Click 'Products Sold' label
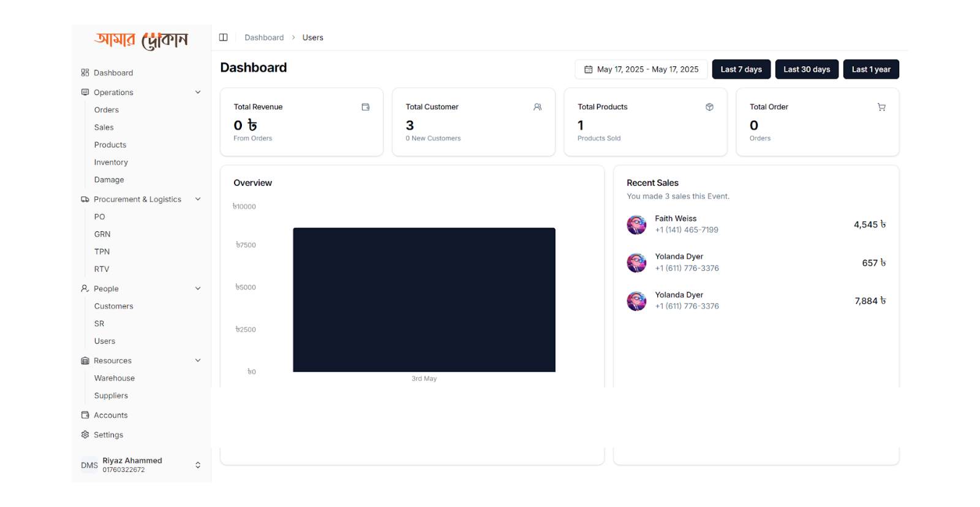 tap(599, 139)
